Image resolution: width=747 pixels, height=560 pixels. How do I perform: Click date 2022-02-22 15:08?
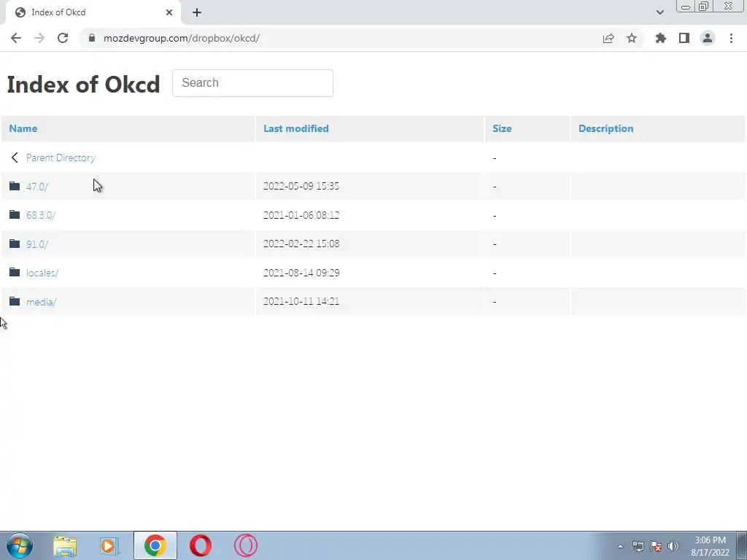point(301,244)
